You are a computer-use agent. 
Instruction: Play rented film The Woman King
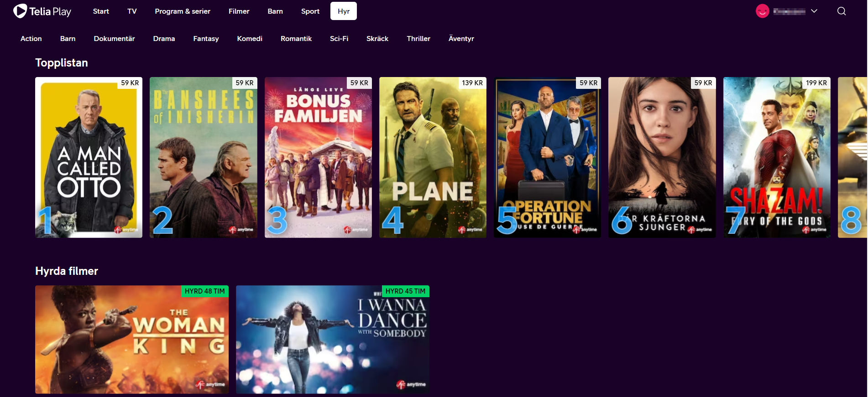point(131,340)
